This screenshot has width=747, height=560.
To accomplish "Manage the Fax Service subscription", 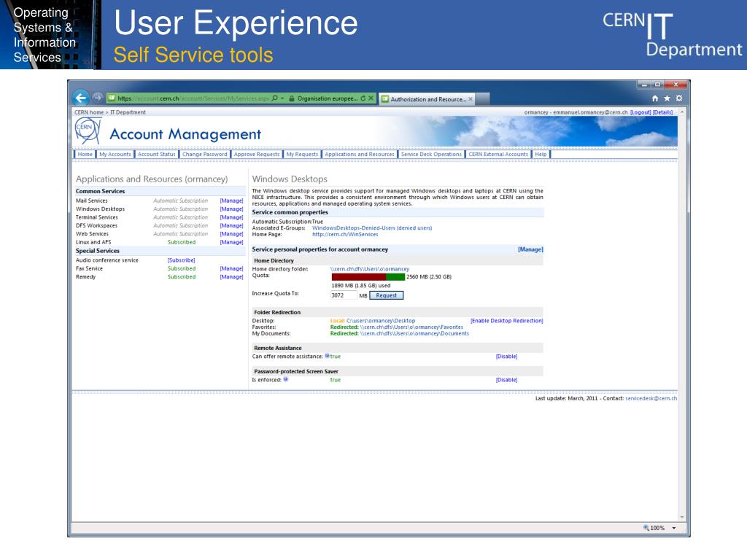I will pos(231,268).
